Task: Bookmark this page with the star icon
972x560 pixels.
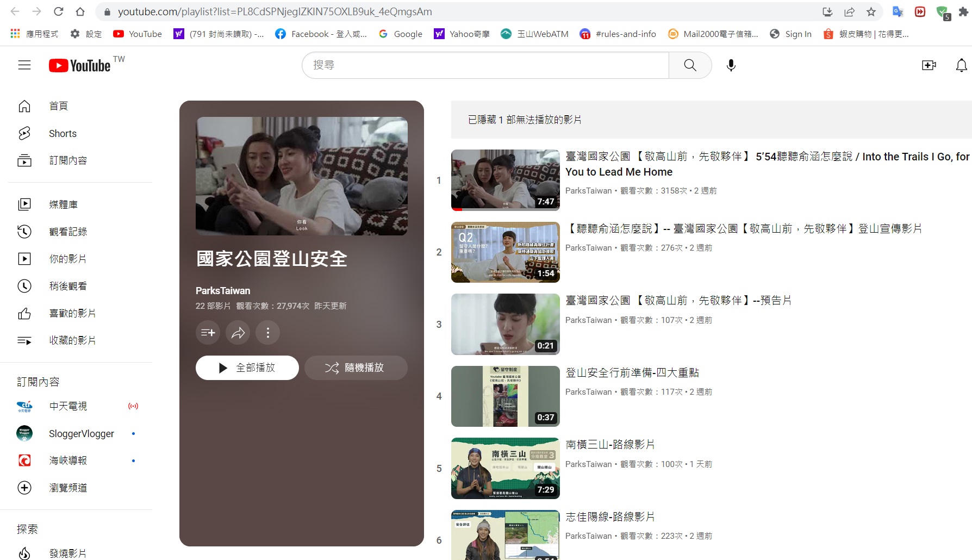Action: point(871,11)
